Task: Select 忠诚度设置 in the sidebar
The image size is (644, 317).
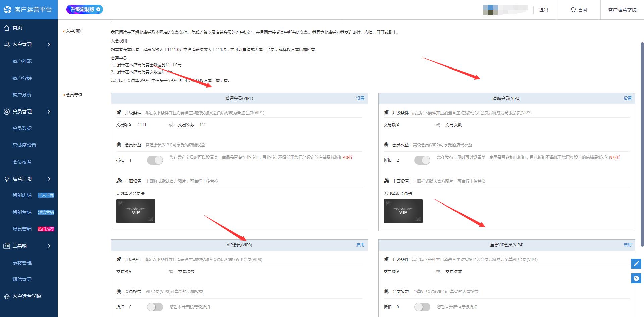Action: click(x=24, y=145)
